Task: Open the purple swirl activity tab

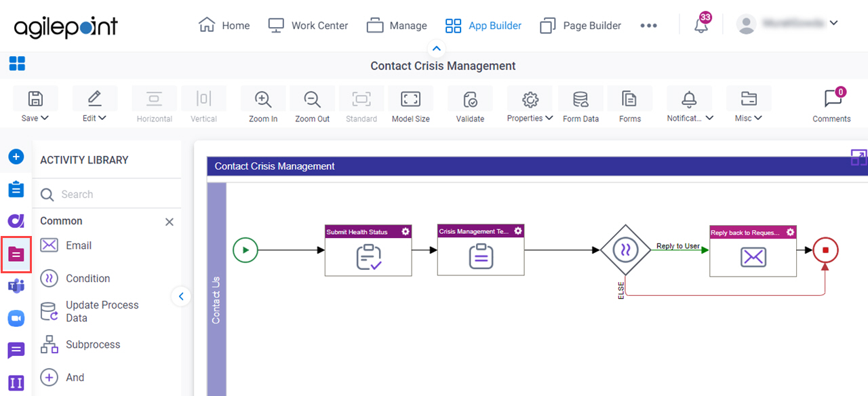Action: 16,221
